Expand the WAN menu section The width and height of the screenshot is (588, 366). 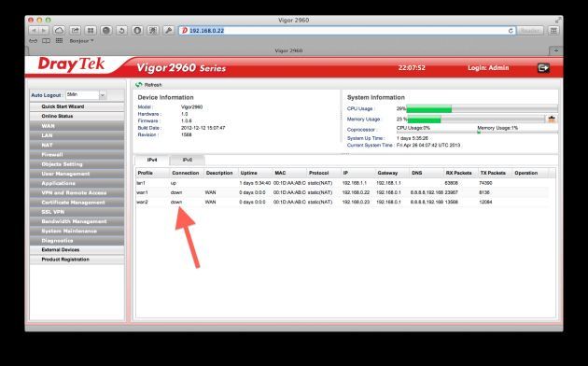77,126
